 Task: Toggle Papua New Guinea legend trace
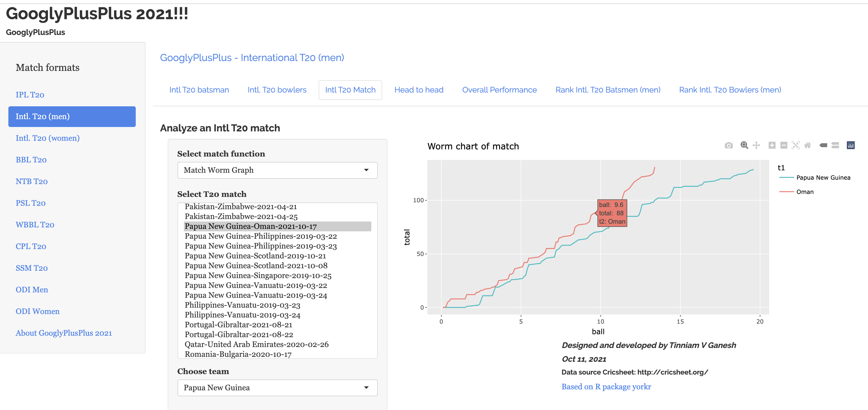pos(823,178)
